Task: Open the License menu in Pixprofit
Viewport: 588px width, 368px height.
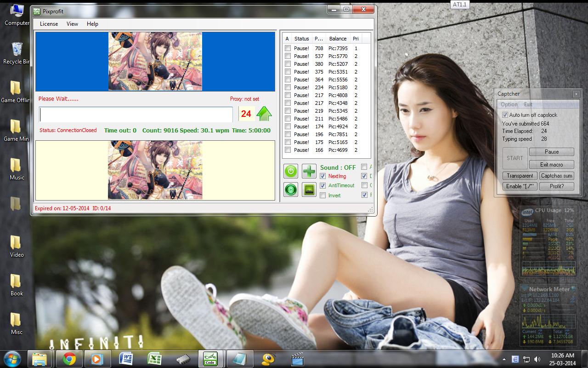Action: (49, 24)
